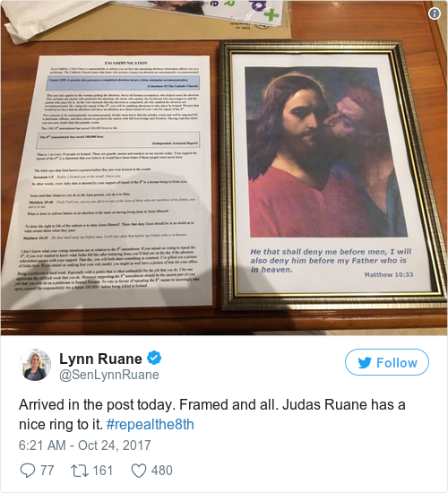View the 480 likes count

(x=162, y=471)
